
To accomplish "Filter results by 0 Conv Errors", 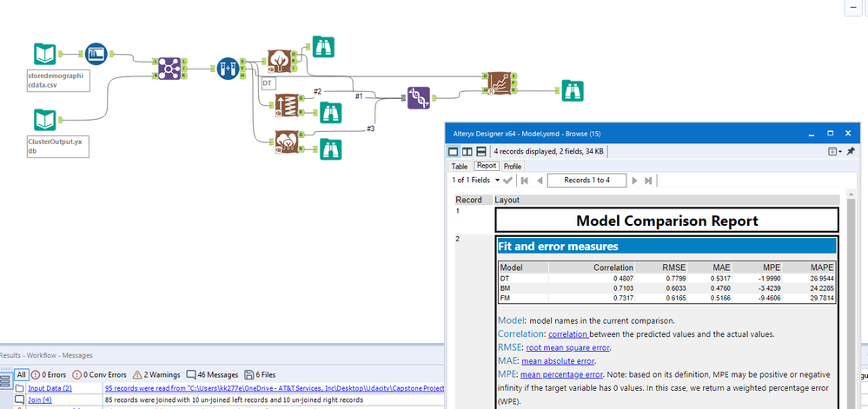I will pyautogui.click(x=99, y=374).
